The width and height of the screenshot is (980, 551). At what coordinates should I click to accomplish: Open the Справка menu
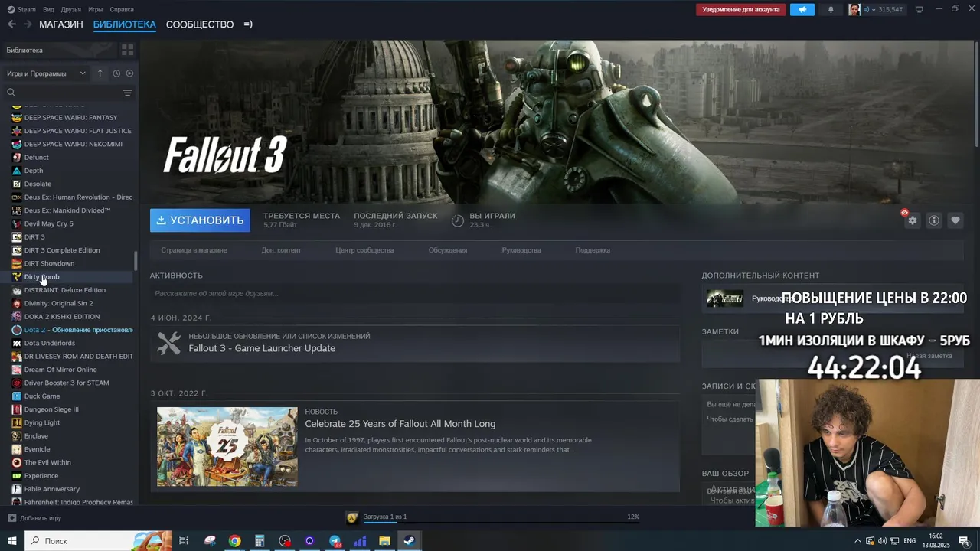pos(122,9)
